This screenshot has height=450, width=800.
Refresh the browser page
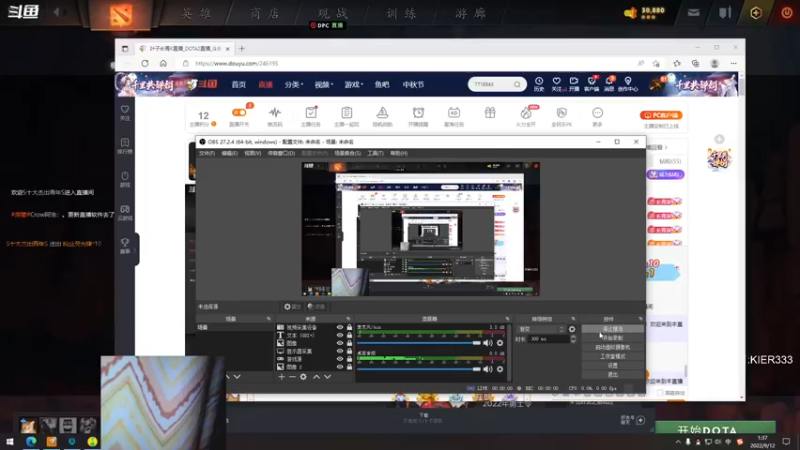(x=145, y=63)
